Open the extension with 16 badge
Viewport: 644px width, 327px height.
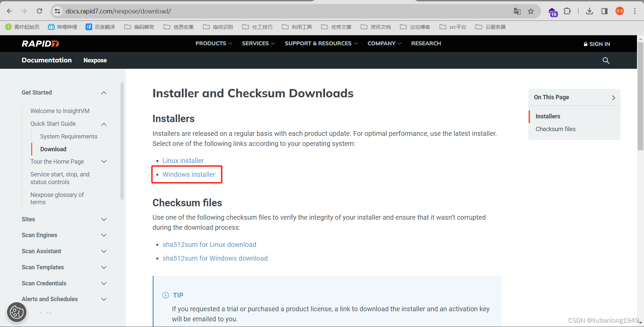(552, 12)
